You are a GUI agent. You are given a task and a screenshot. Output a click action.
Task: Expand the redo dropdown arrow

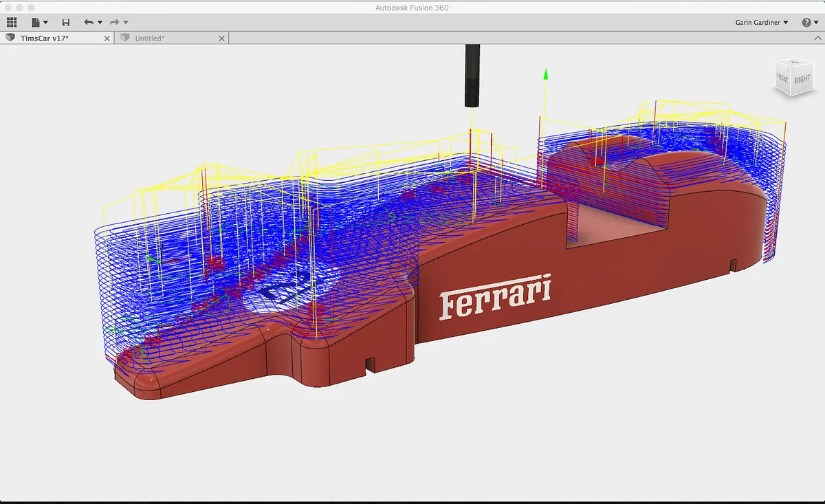(x=126, y=23)
